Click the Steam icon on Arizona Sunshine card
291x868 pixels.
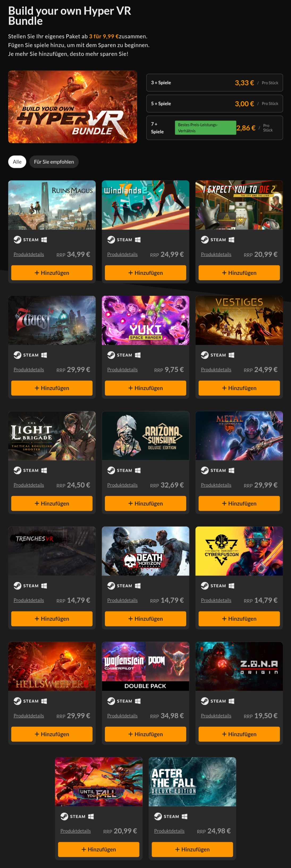(111, 470)
